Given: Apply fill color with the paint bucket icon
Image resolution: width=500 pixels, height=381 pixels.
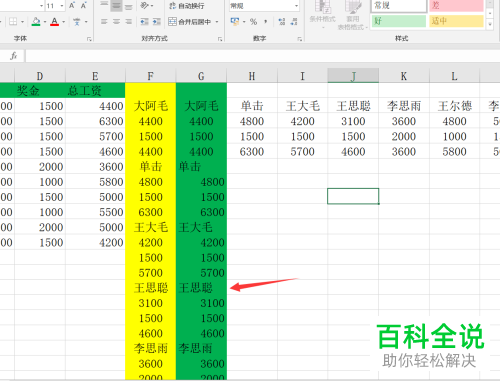Looking at the screenshot, I should pos(36,22).
